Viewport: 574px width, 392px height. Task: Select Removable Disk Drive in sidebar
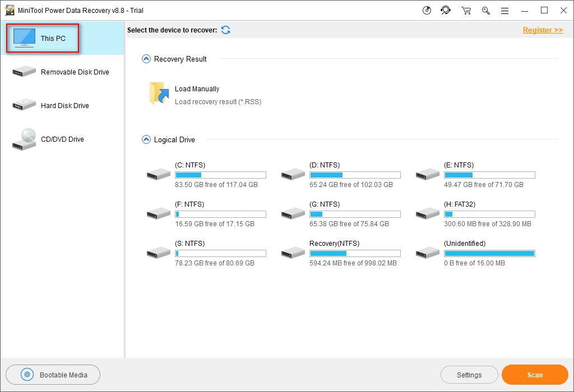coord(62,72)
